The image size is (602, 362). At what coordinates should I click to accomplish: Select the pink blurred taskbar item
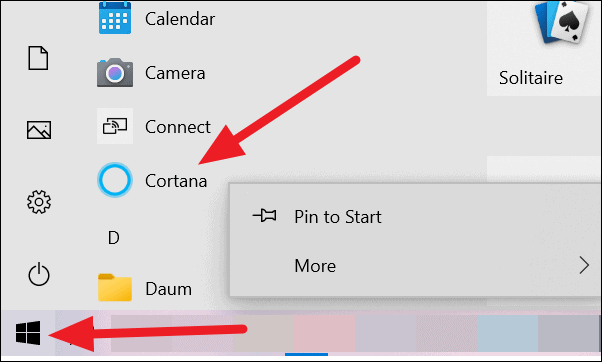point(324,333)
